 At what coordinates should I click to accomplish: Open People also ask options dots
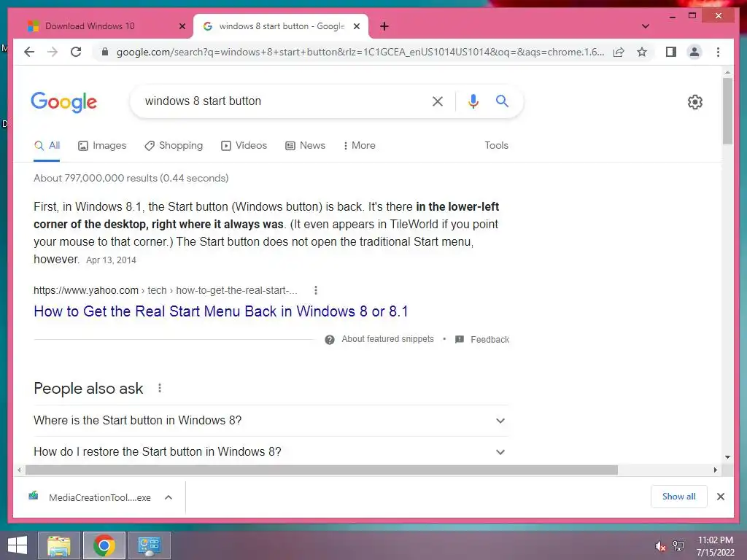(160, 388)
